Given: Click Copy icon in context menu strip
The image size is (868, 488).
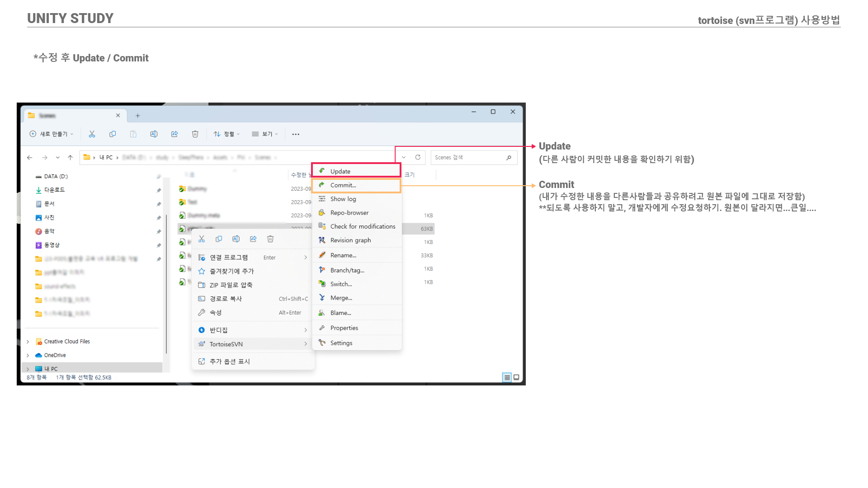Looking at the screenshot, I should point(219,239).
